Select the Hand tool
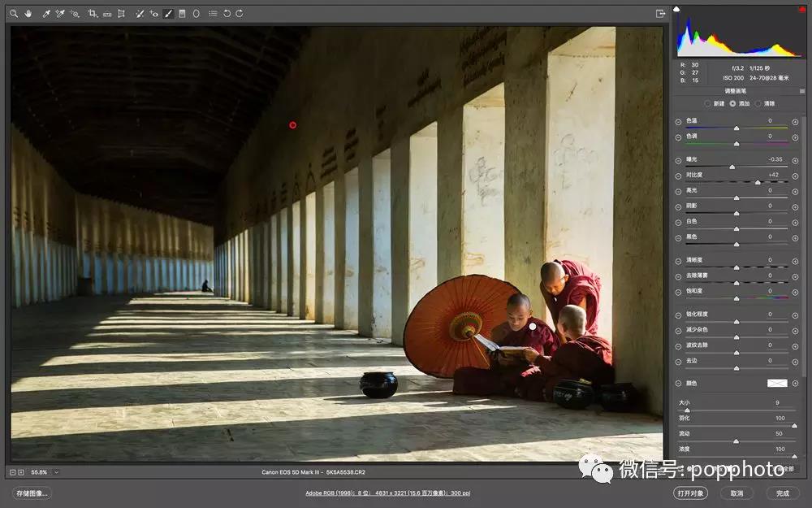The width and height of the screenshot is (812, 508). coord(28,13)
